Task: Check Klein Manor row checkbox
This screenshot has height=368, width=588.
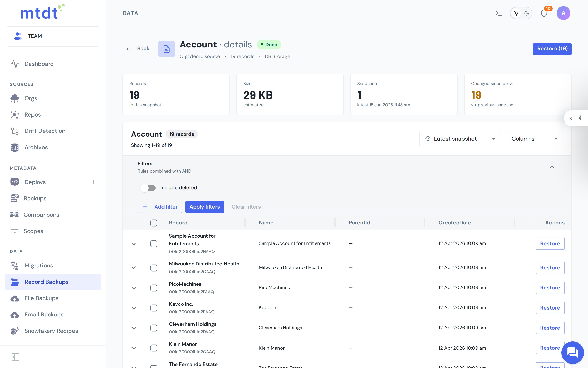Action: tap(154, 348)
